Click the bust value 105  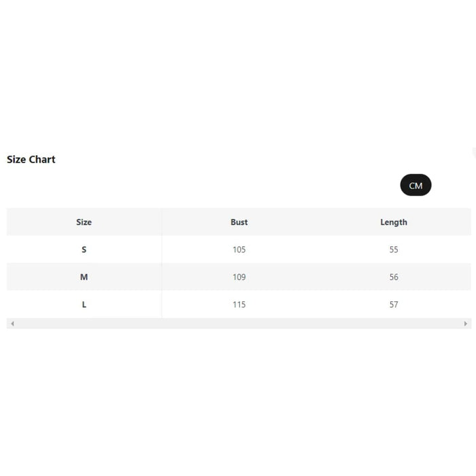point(239,250)
